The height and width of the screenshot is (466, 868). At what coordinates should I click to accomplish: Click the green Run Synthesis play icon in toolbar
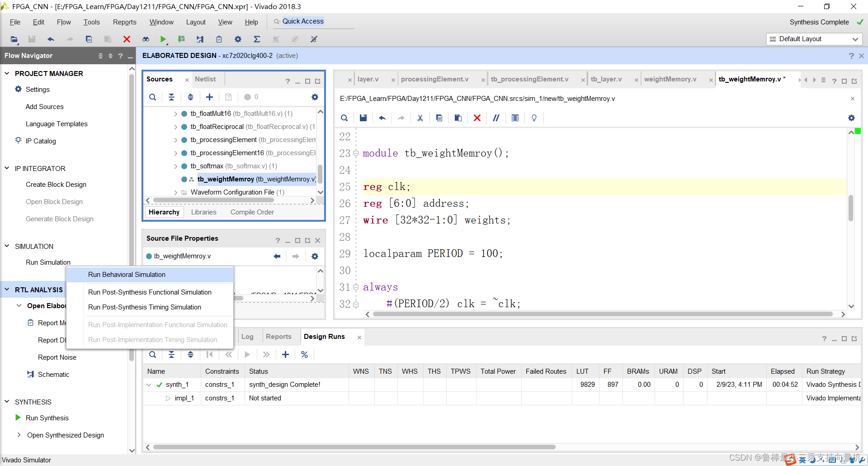(x=163, y=39)
